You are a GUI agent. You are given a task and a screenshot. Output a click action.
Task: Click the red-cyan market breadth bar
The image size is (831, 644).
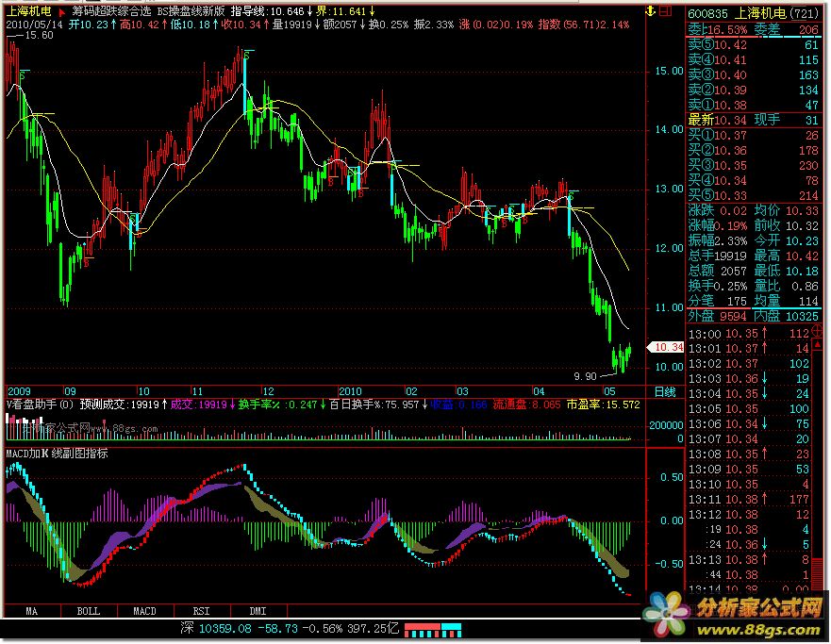435,627
